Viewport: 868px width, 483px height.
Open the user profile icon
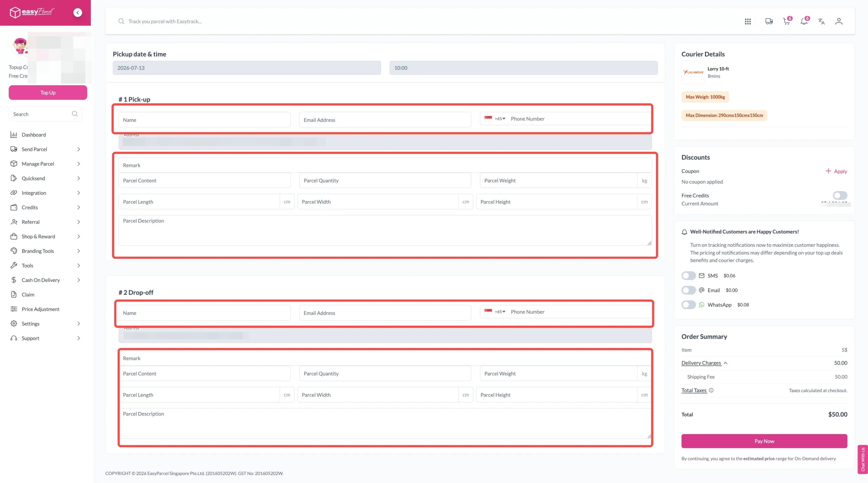coord(839,21)
